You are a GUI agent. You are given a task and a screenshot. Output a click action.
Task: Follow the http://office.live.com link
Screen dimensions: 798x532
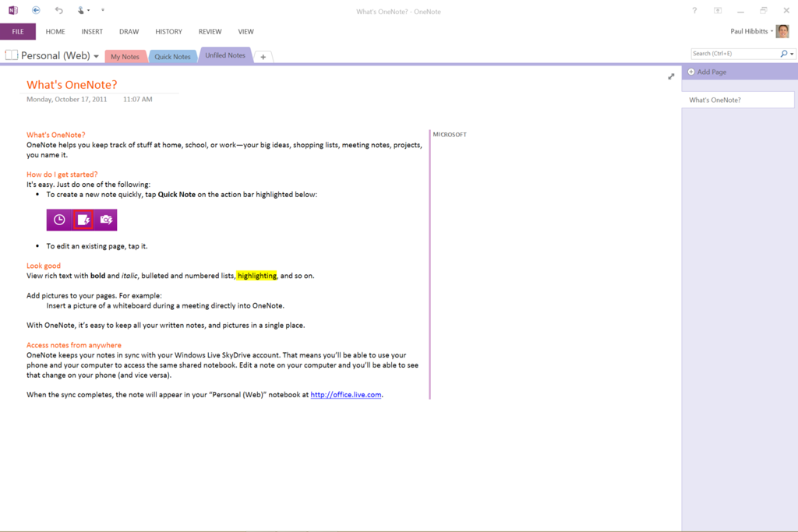click(345, 395)
